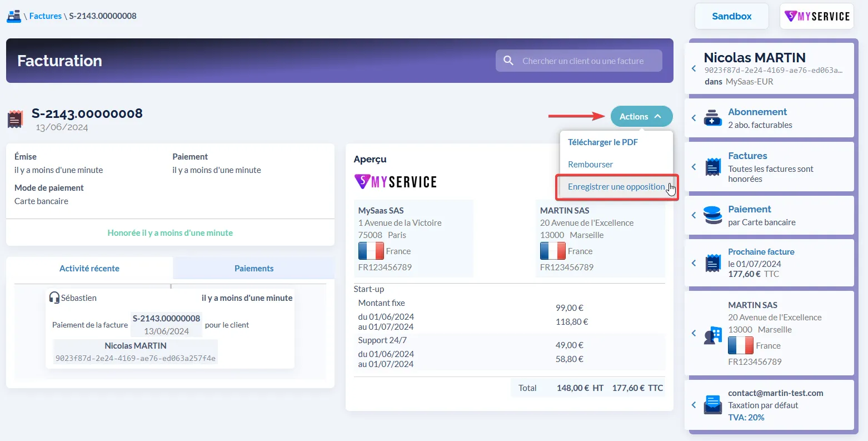Click the Prochaine facture document icon
Image resolution: width=868 pixels, height=441 pixels.
(x=713, y=263)
